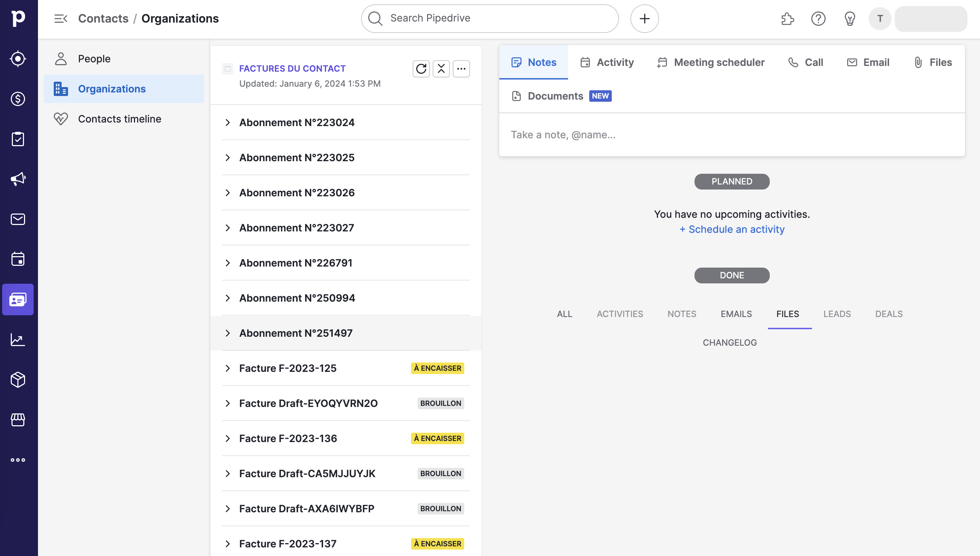980x556 pixels.
Task: Open the Deals dollar icon in sidebar
Action: (x=18, y=99)
